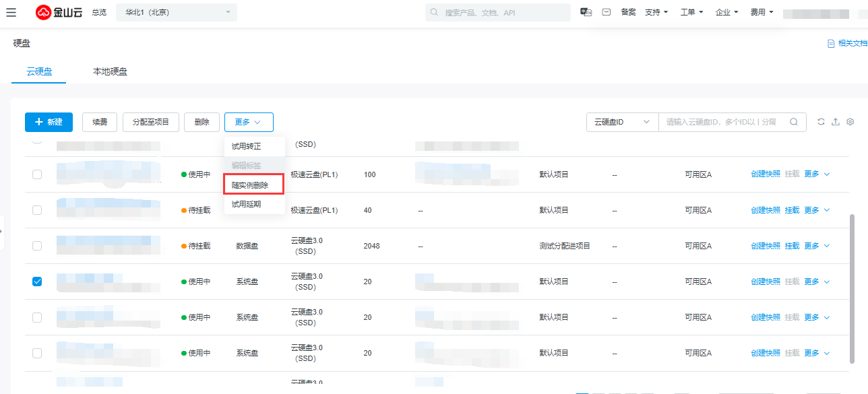Open the 费用 dropdown in the header
This screenshot has height=394, width=868.
click(x=762, y=12)
